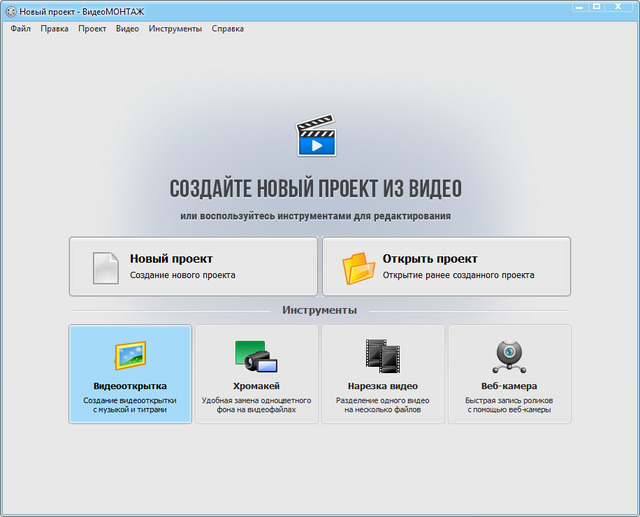
Task: Click the Веб-камера description text
Action: (x=509, y=405)
